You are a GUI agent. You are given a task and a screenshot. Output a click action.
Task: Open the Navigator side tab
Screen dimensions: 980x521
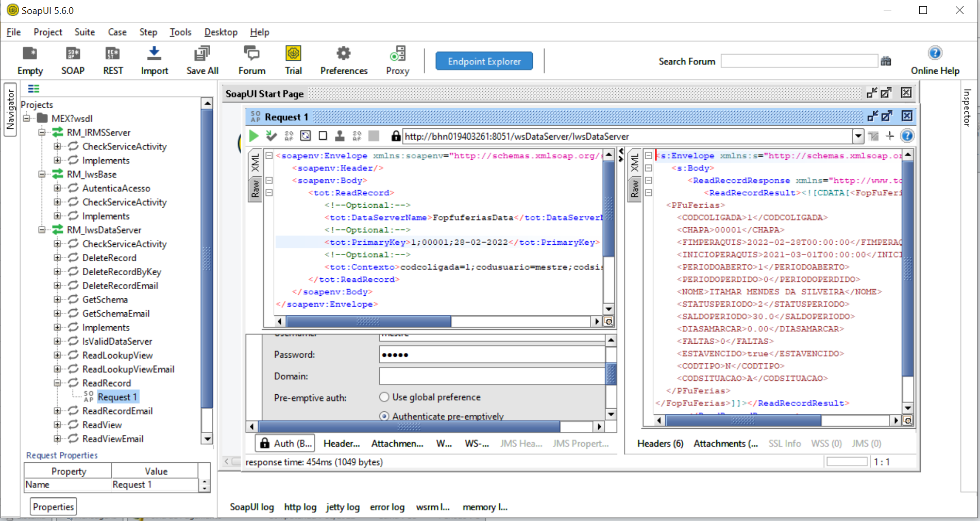pos(10,109)
